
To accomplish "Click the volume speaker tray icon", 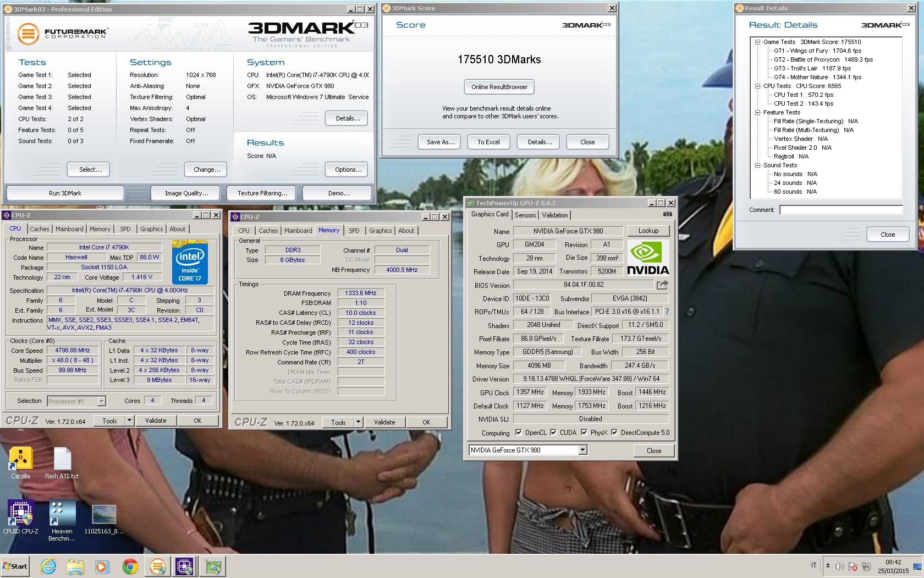I will (x=839, y=566).
